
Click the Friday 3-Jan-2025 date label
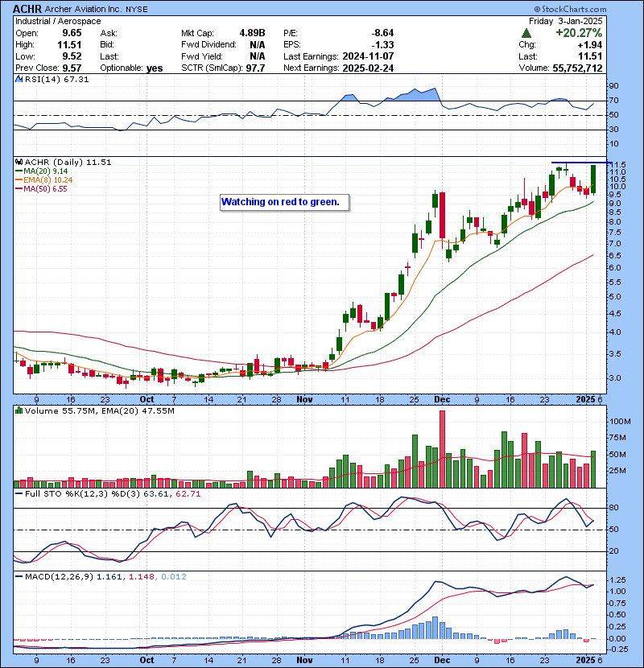coord(566,21)
